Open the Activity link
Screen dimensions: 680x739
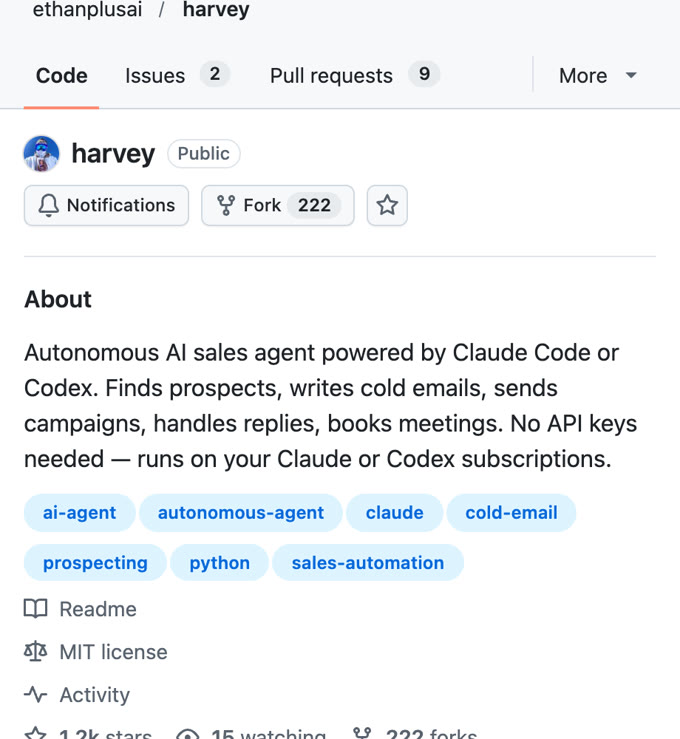point(95,695)
